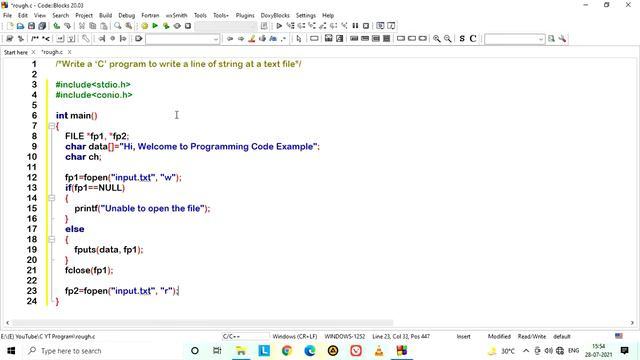Open the build target dropdown

(x=226, y=26)
